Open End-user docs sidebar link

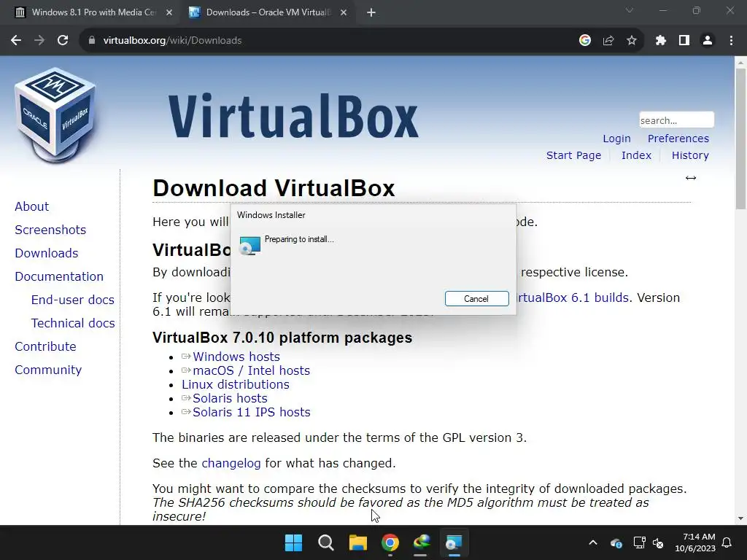pos(72,300)
